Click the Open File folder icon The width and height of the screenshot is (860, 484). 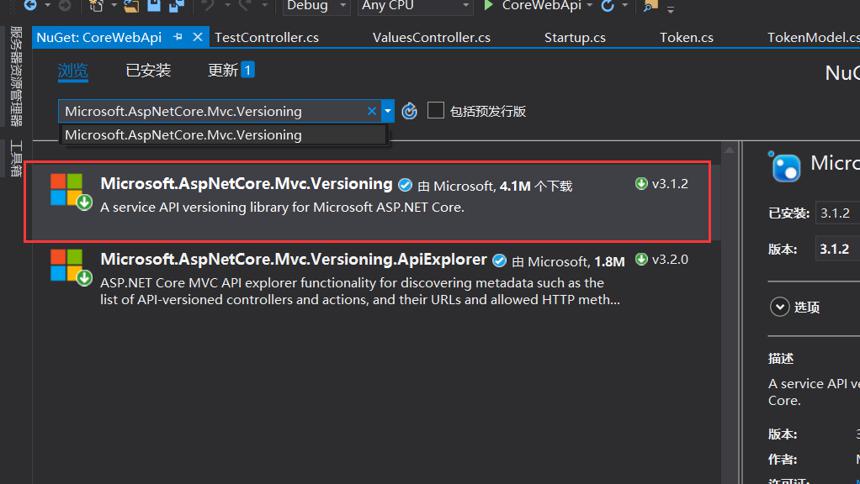click(x=131, y=6)
